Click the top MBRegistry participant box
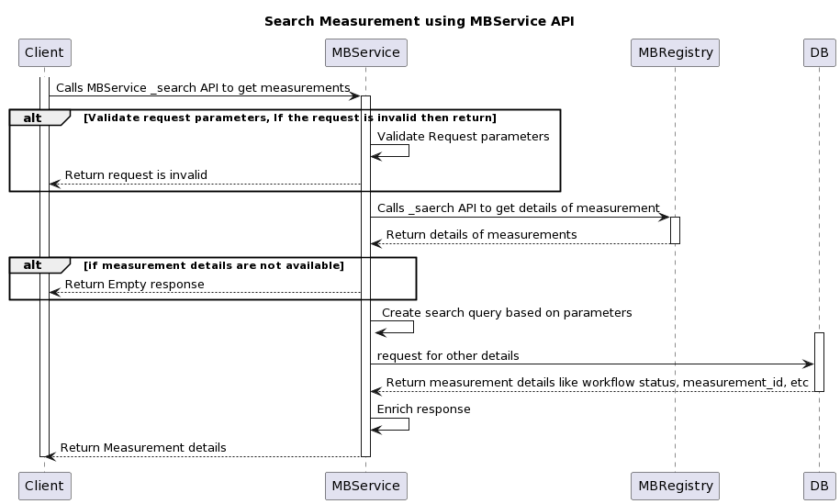The image size is (840, 504). point(675,52)
